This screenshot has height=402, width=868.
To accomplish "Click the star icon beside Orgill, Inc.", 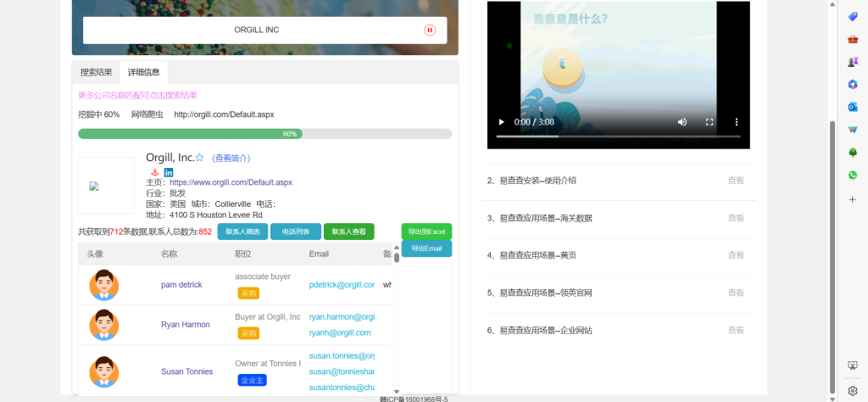I will (x=199, y=158).
